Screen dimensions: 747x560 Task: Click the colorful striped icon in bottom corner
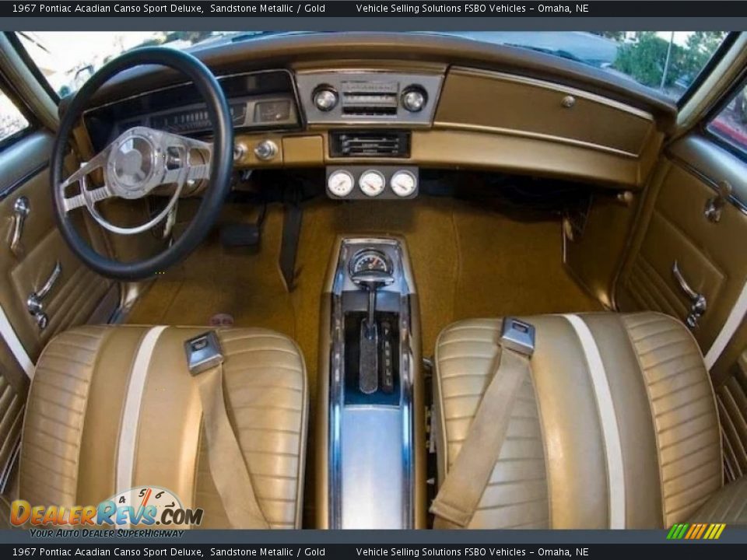tap(696, 531)
